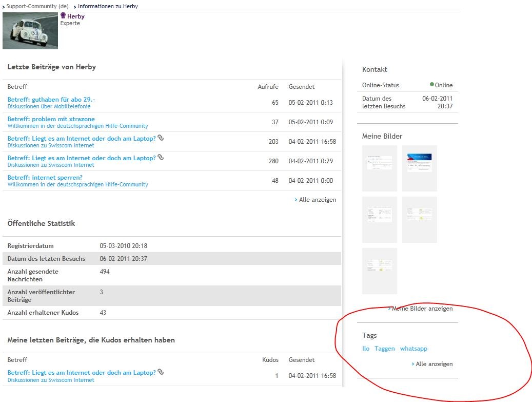Click the rank icon beside Herby's name
Image resolution: width=532 pixels, height=402 pixels.
[63, 16]
